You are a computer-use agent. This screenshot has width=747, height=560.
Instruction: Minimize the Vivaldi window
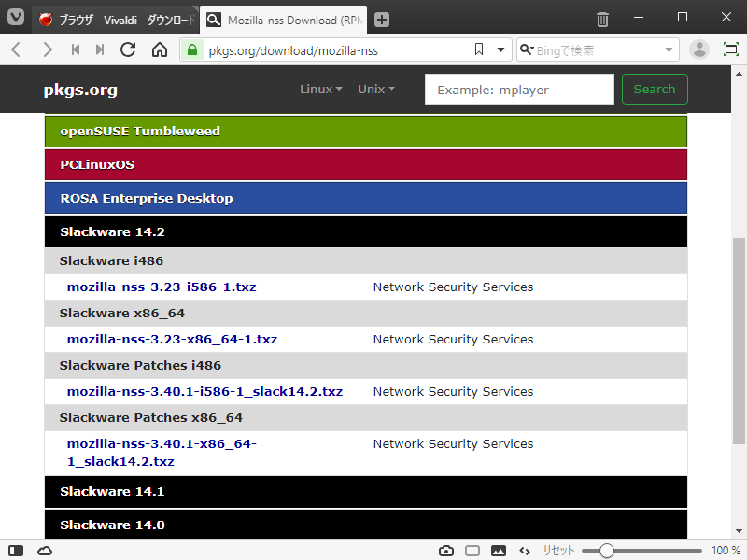click(639, 18)
